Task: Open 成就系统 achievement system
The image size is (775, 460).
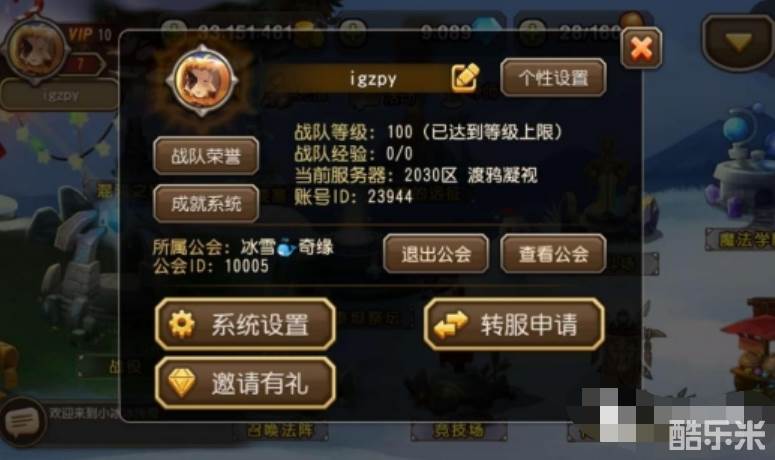Action: coord(206,204)
